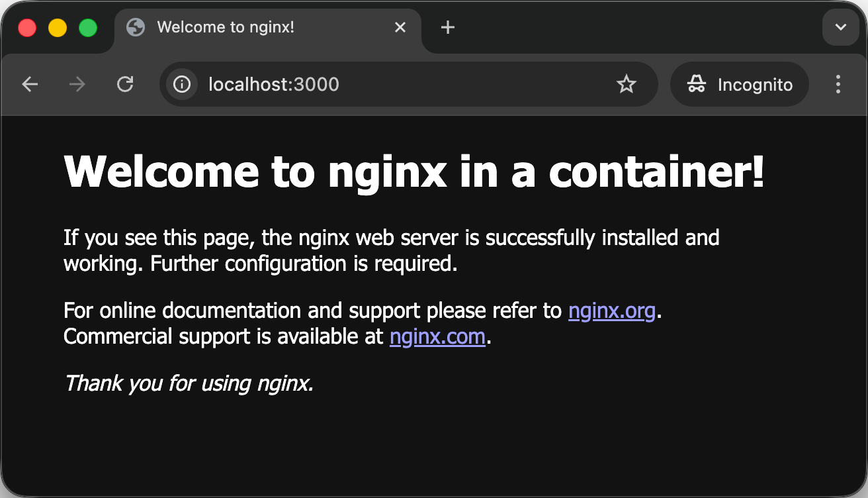
Task: Open the nginx.org documentation link
Action: click(x=612, y=311)
